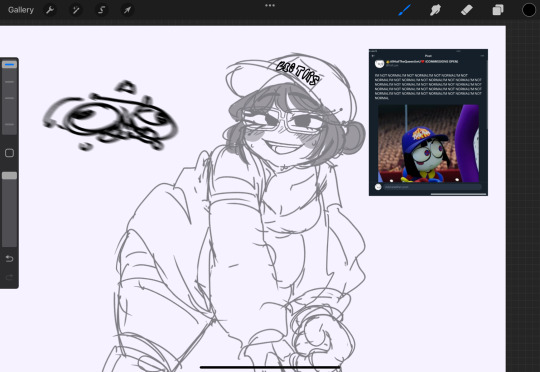This screenshot has height=372, width=540.
Task: Open the Actions wrench menu
Action: pos(50,10)
